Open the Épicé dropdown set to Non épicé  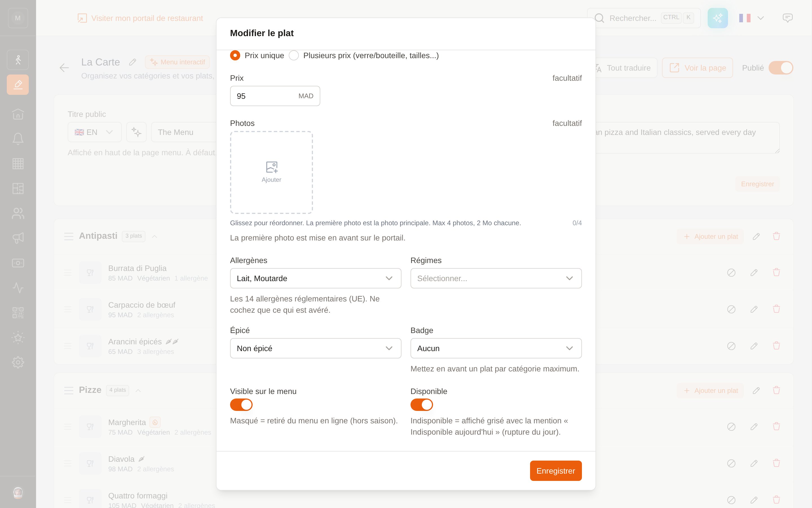coord(315,349)
